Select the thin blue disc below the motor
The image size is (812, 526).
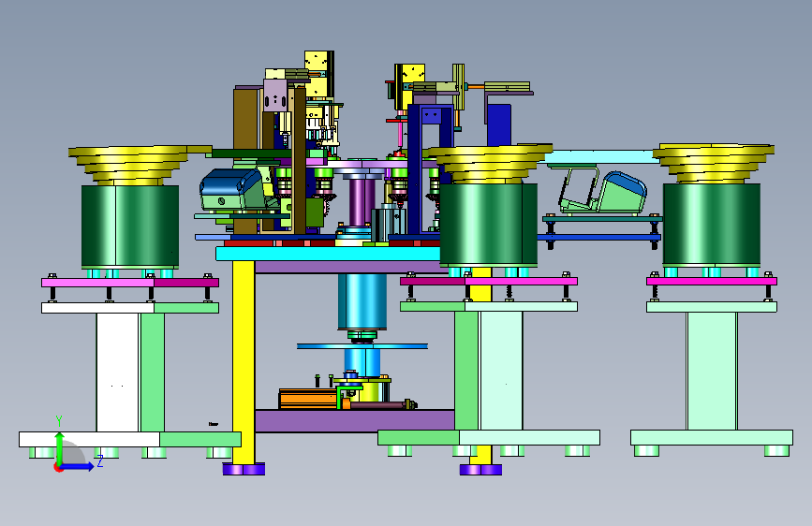362,346
